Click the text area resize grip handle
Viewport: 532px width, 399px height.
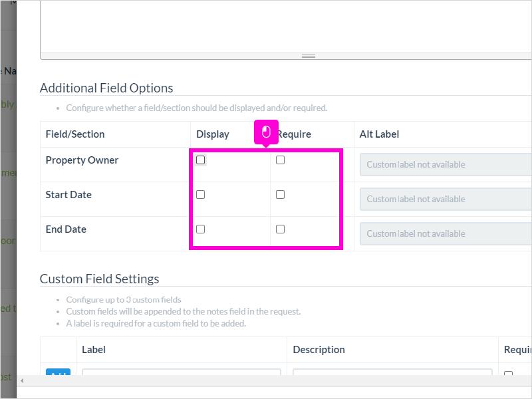pos(309,56)
